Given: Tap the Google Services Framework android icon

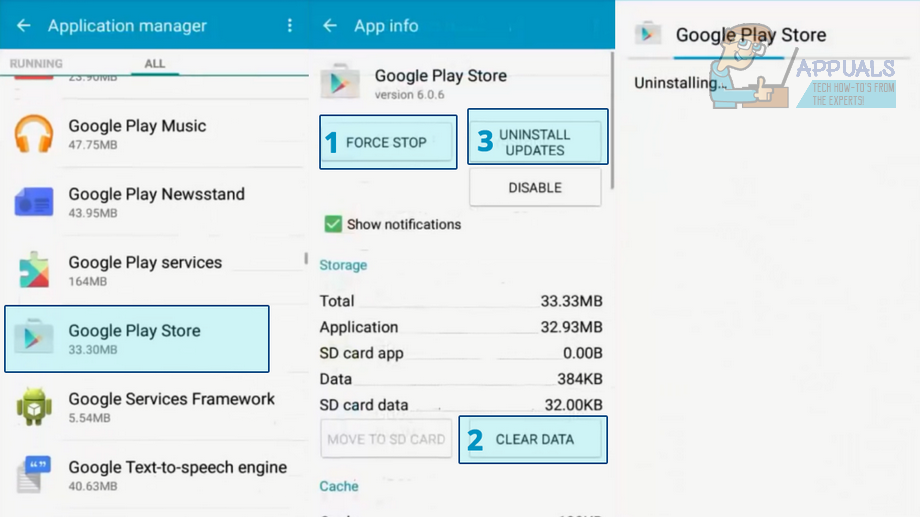Looking at the screenshot, I should pyautogui.click(x=33, y=406).
